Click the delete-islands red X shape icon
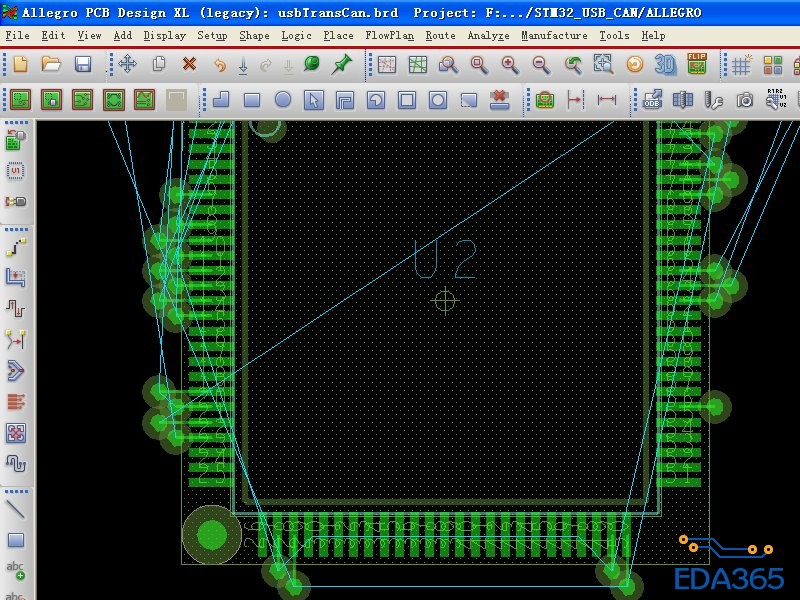Viewport: 800px width, 600px height. click(x=499, y=99)
